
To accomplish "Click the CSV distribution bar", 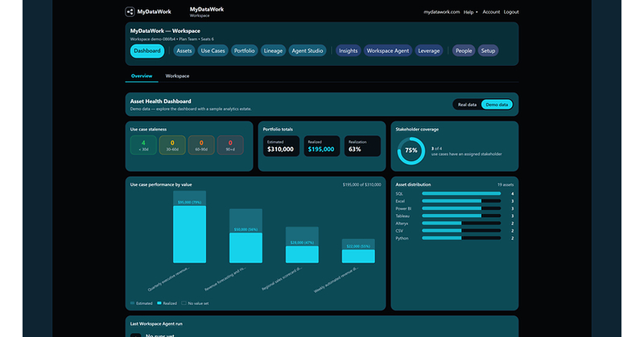I will click(x=461, y=231).
